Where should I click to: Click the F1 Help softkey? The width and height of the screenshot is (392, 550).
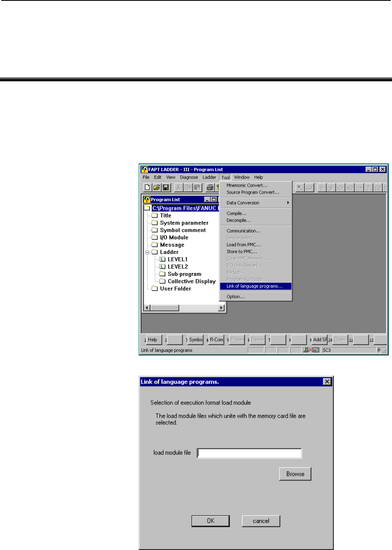(x=154, y=340)
